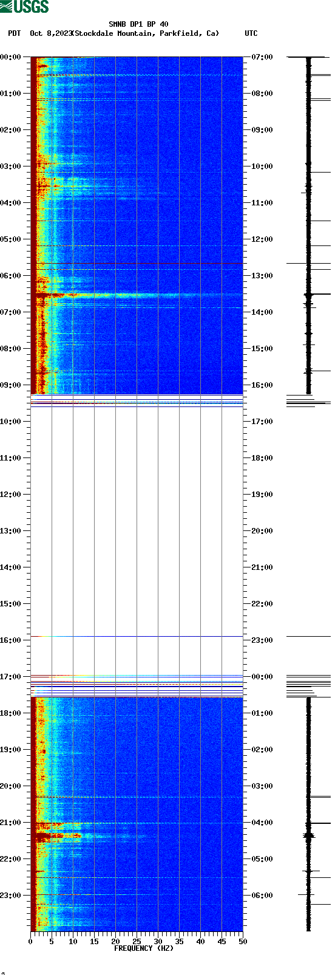
Task: Click the 'PDT' timezone label
Action: 15,33
